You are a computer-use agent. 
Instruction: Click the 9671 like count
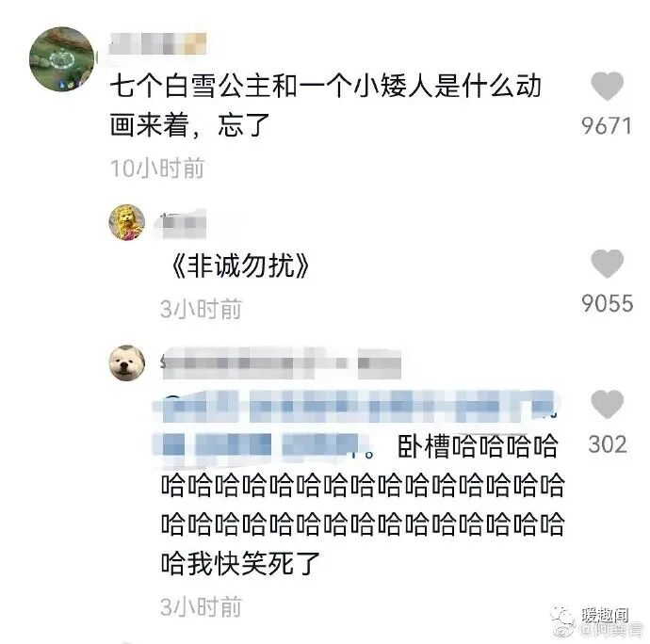click(x=607, y=125)
